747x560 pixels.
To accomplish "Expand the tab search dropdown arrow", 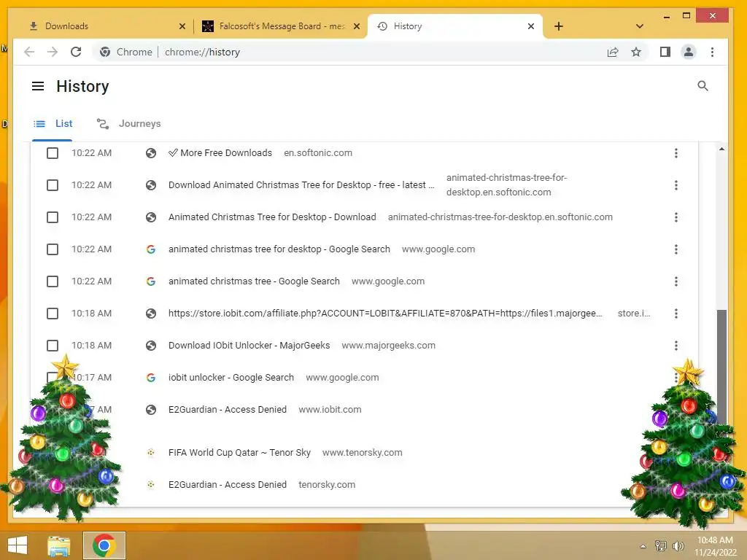I will click(639, 26).
